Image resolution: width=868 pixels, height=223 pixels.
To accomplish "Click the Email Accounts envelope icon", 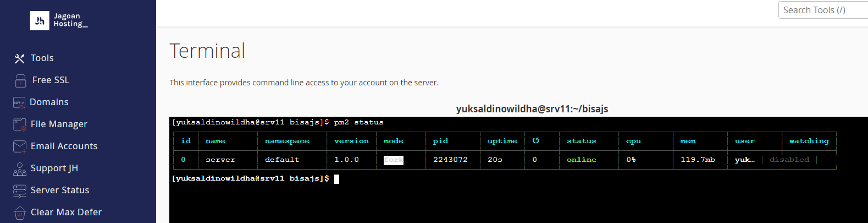I will tap(20, 146).
